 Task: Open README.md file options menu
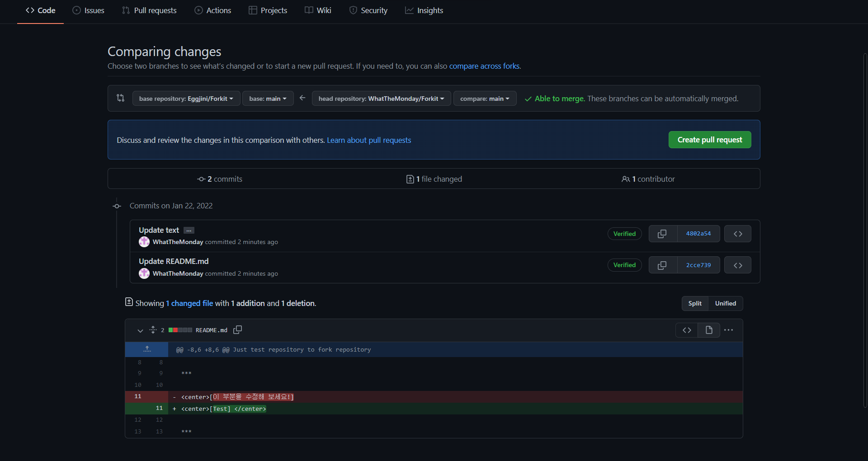pyautogui.click(x=728, y=330)
